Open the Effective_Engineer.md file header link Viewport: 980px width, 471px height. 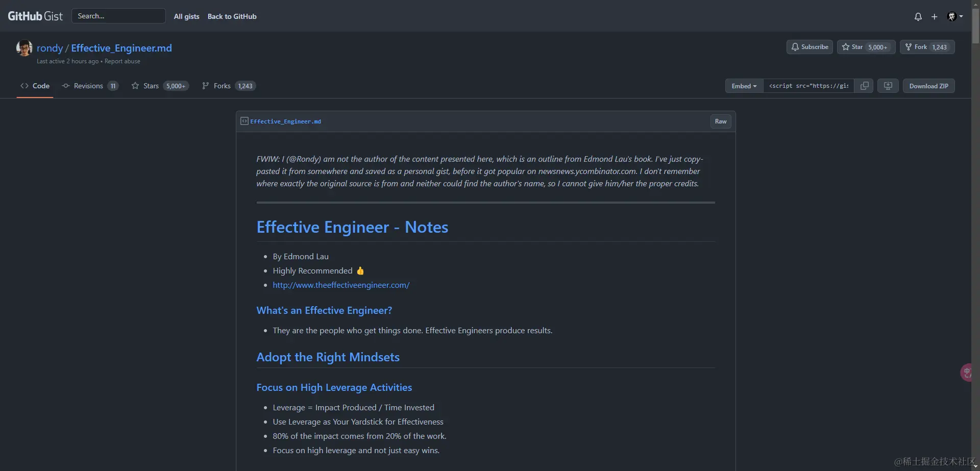286,122
